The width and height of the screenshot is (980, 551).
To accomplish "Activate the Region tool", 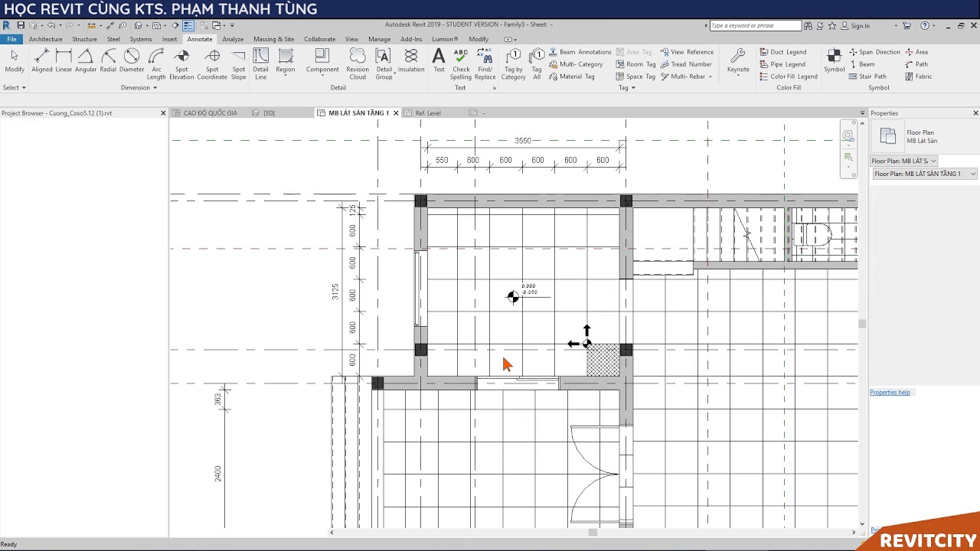I will pyautogui.click(x=286, y=61).
